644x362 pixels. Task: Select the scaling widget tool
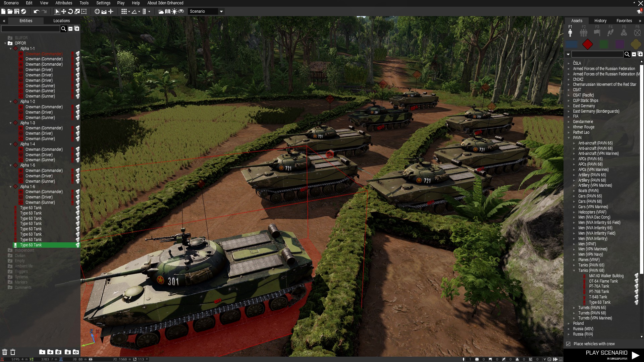[x=77, y=11]
